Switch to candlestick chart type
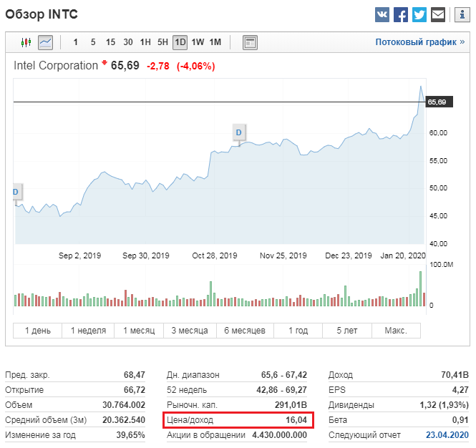The height and width of the screenshot is (448, 476). coord(26,42)
